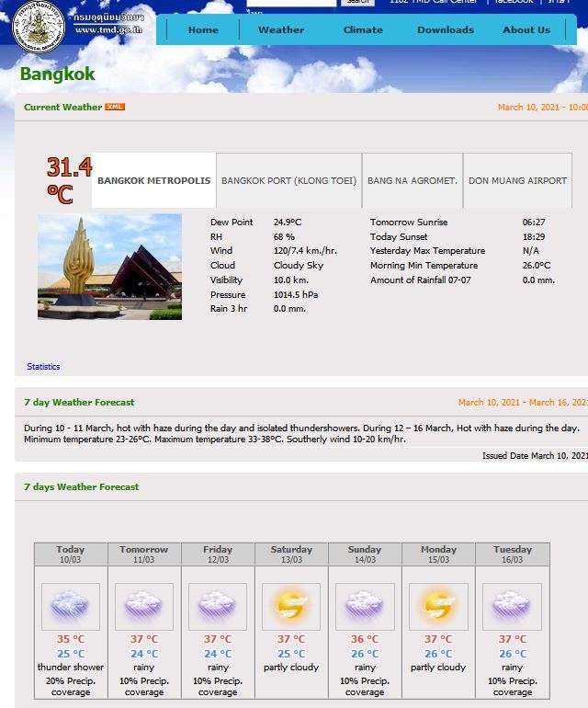Click the Visibility value 10.0 km.
The height and width of the screenshot is (708, 588).
(x=291, y=280)
